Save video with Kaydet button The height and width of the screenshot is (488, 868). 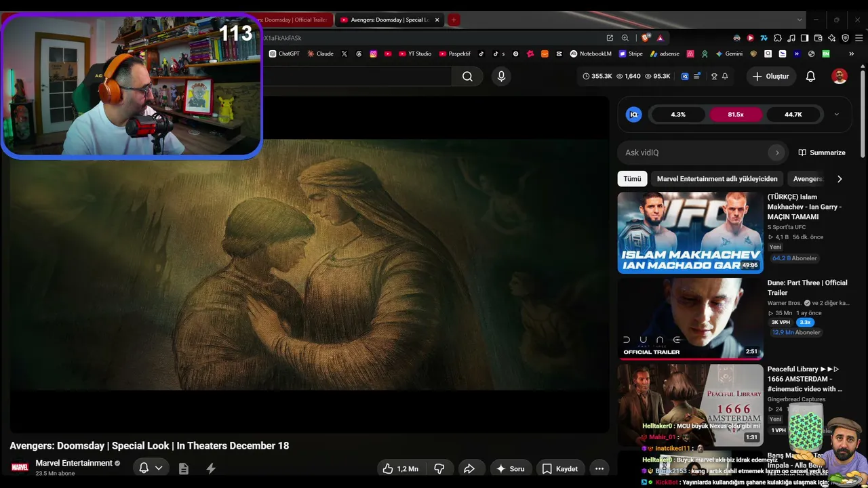tap(560, 468)
